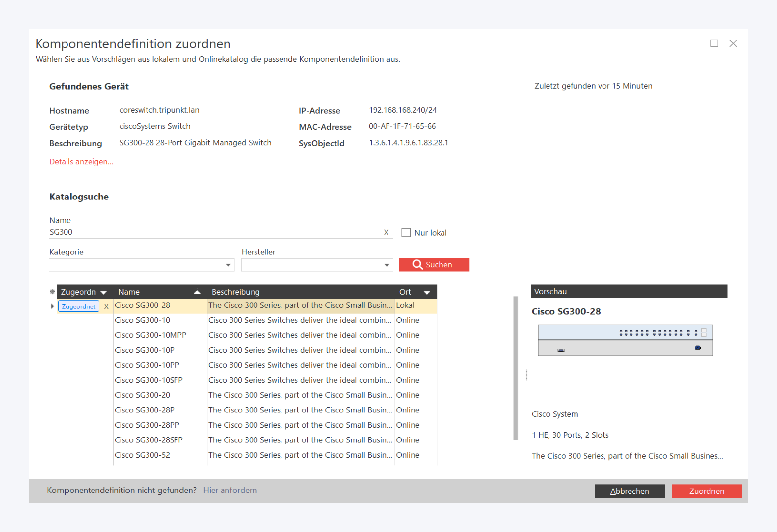Click the results list vertical scrollbar
777x532 pixels.
point(515,368)
